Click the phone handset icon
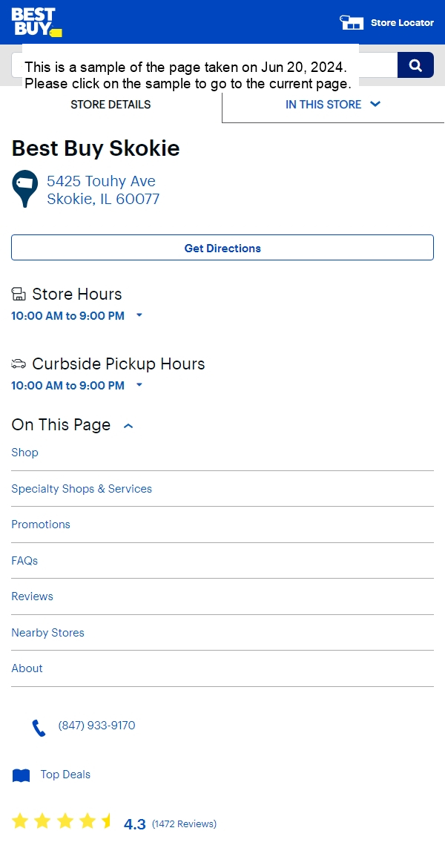445x868 pixels. pos(38,728)
